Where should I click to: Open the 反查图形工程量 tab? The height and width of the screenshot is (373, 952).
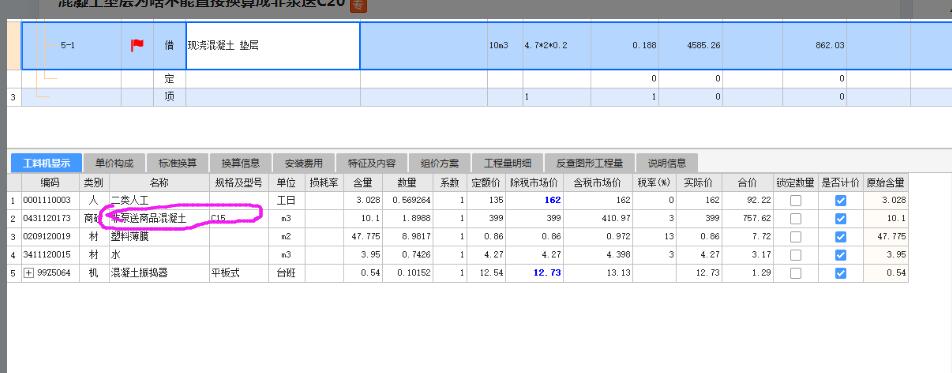pos(590,163)
